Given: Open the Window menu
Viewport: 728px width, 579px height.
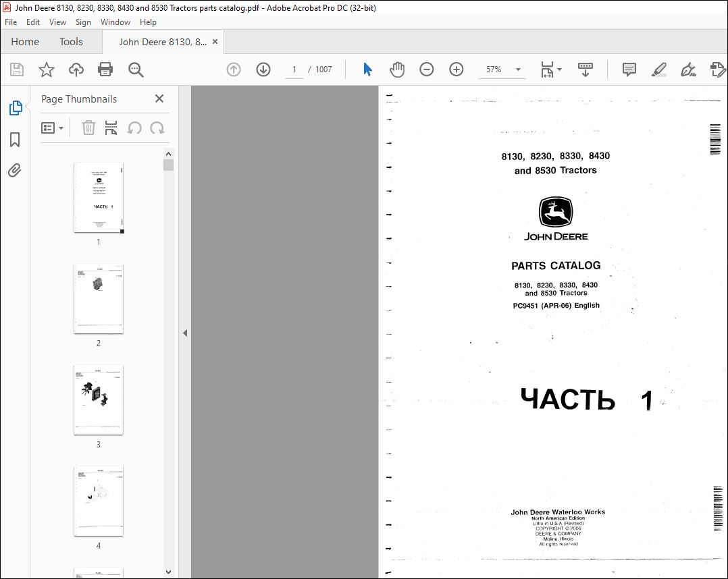Looking at the screenshot, I should point(115,22).
